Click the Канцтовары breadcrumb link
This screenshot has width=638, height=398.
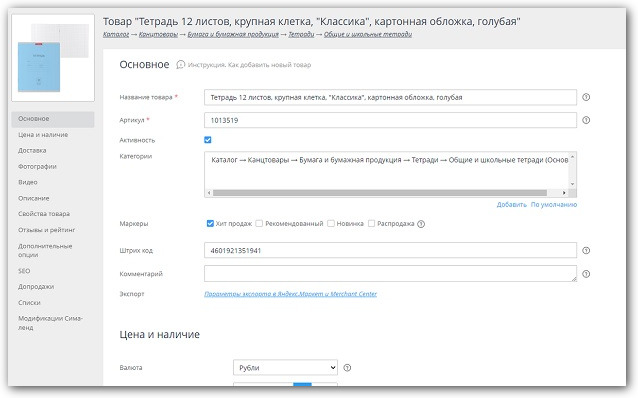158,34
